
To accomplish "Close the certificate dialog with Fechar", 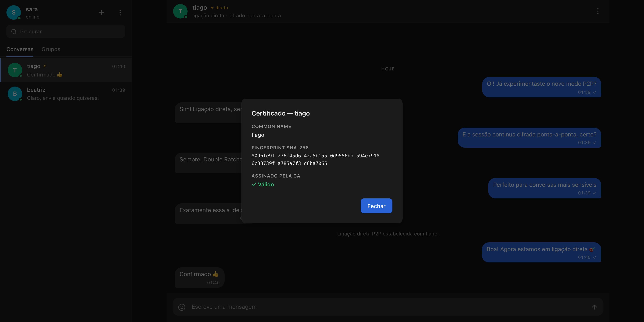I will coord(376,206).
